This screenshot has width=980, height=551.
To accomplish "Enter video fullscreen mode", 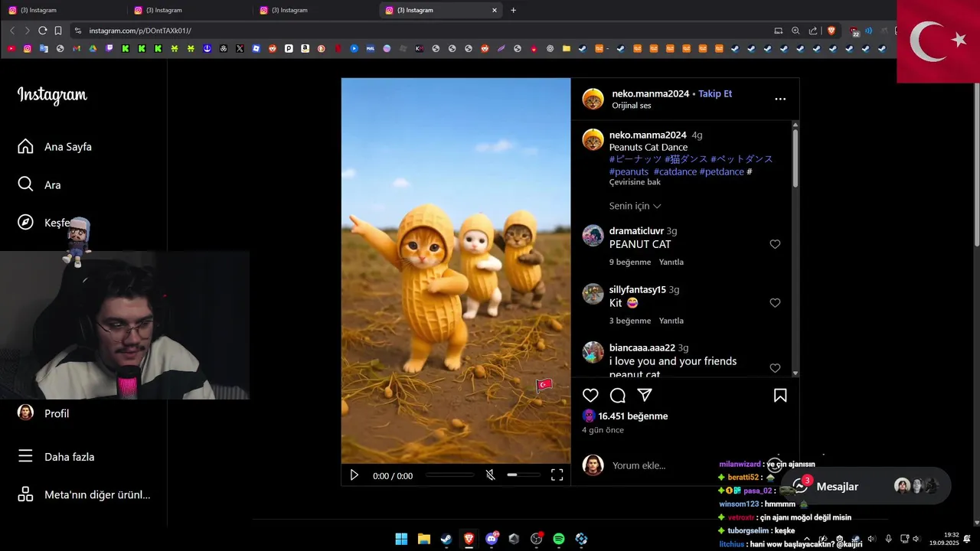I will [557, 475].
